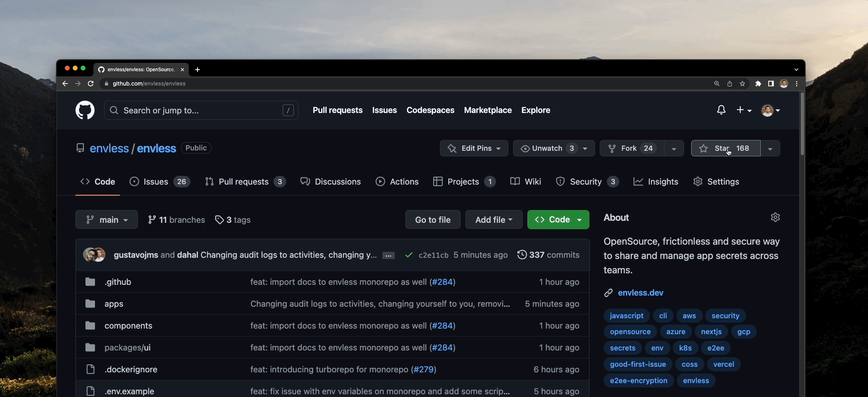Open the main branch selector dropdown
Image resolution: width=868 pixels, height=397 pixels.
click(x=107, y=220)
